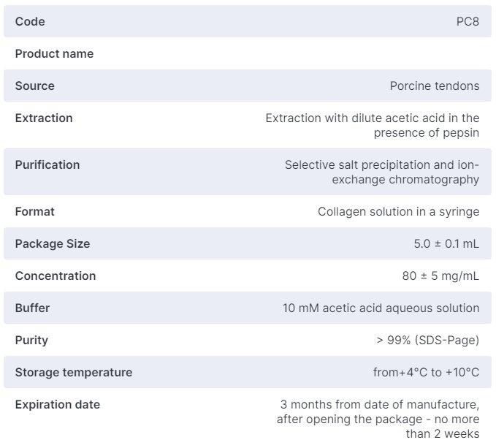Click the "Product name" label
This screenshot has height=448, width=496.
(x=54, y=54)
